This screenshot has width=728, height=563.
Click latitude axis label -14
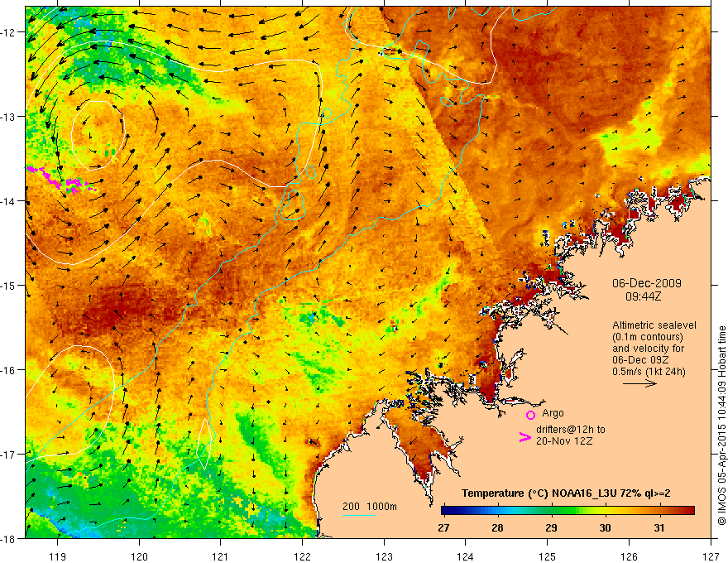click(8, 201)
